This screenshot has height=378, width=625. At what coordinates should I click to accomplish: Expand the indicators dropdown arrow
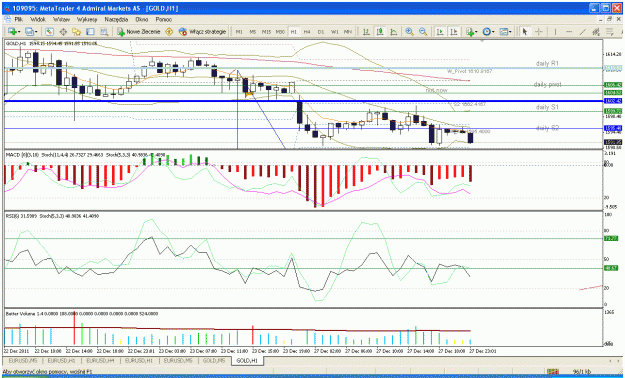pos(476,32)
